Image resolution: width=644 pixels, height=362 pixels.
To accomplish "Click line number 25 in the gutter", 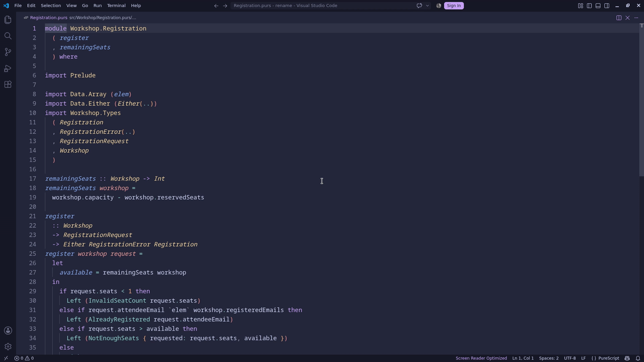I will (x=33, y=254).
